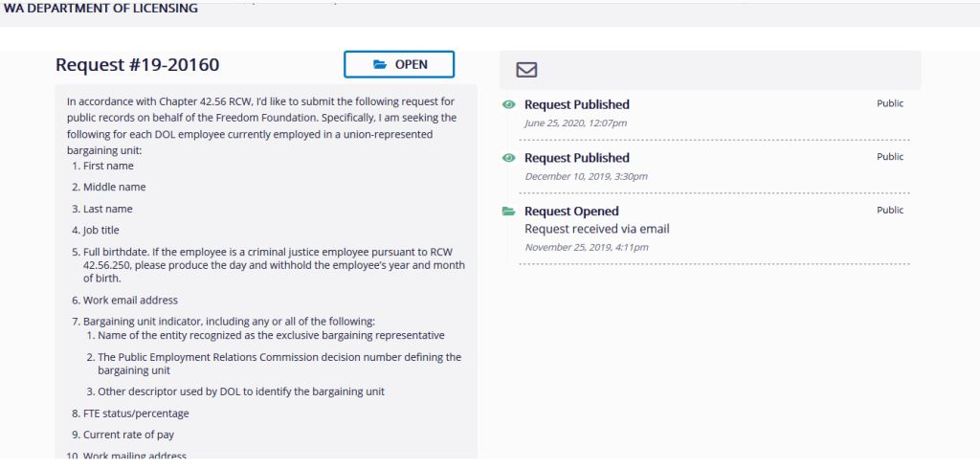
Task: Click eye icon beside June 25, 2020 entry
Action: point(509,104)
